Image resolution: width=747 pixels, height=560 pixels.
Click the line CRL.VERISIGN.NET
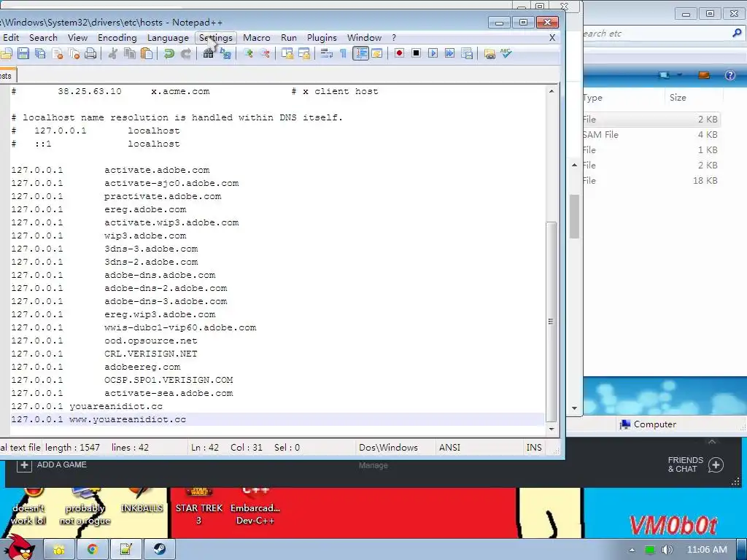pyautogui.click(x=150, y=354)
